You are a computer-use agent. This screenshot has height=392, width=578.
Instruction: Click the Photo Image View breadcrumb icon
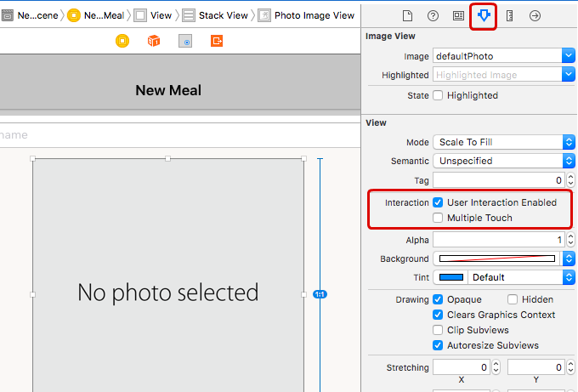click(264, 15)
